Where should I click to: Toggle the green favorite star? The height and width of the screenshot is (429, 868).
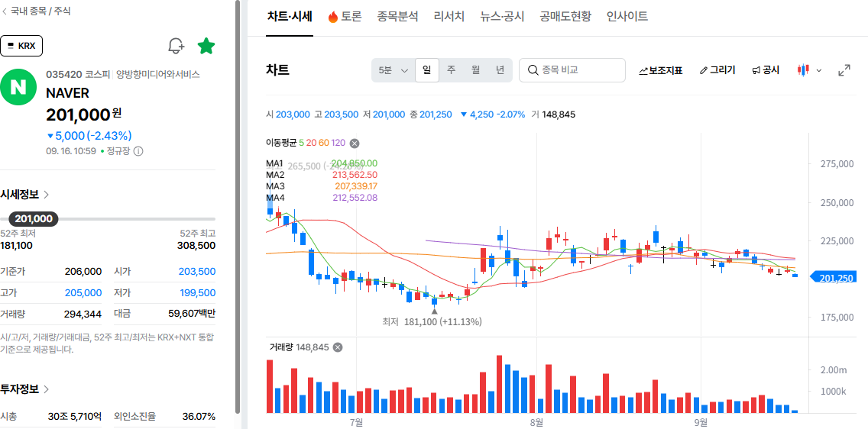[206, 46]
